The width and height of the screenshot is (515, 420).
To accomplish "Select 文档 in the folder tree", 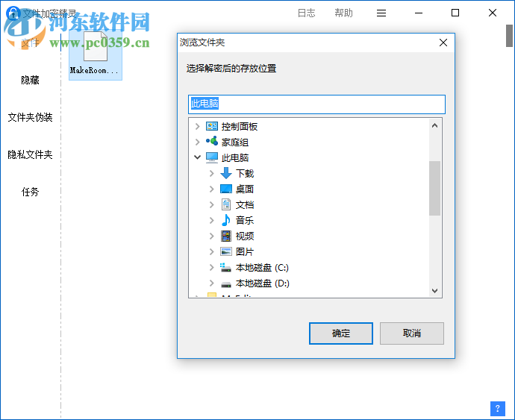I will (x=245, y=204).
